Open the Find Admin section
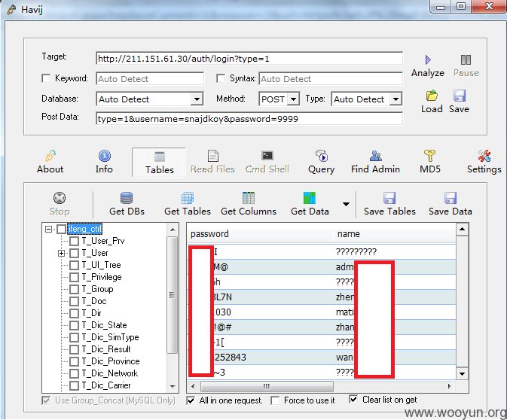 coord(375,162)
